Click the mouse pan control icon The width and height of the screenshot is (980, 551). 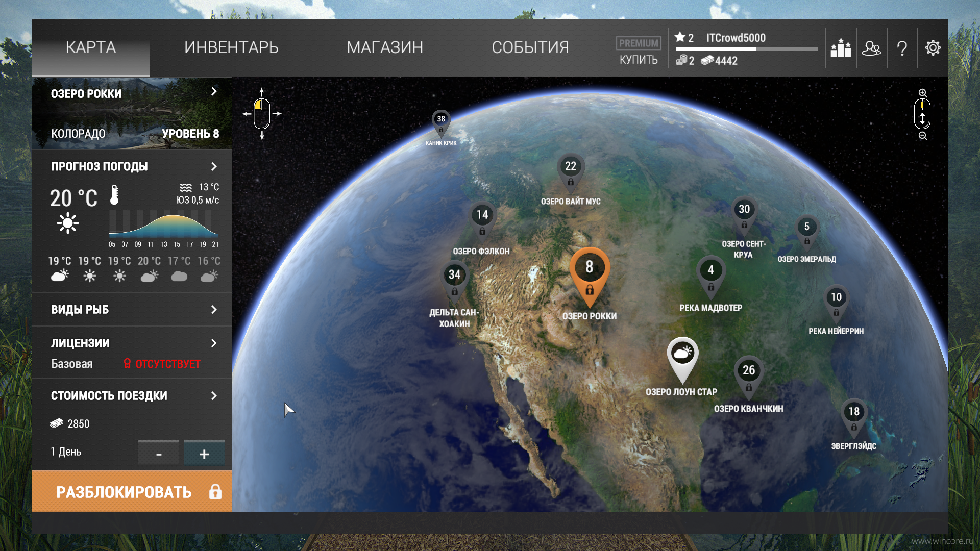click(x=262, y=114)
